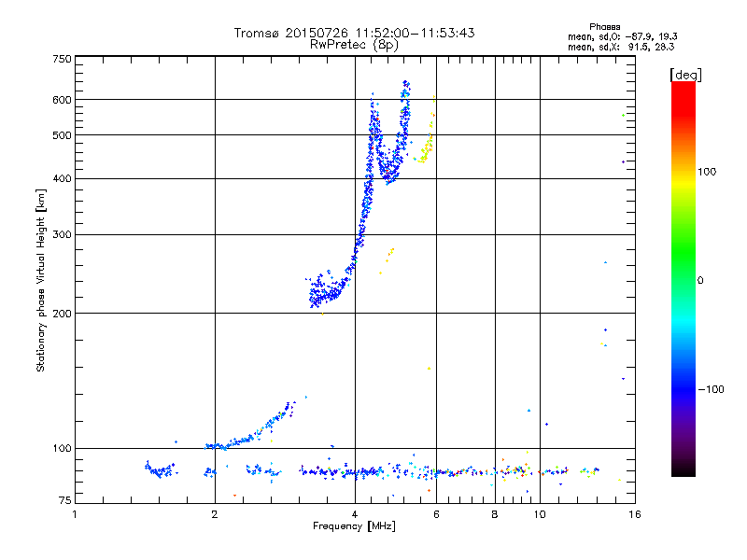Click the 'RwPretec (8p)' subtitle
This screenshot has width=747, height=560.
[x=354, y=45]
